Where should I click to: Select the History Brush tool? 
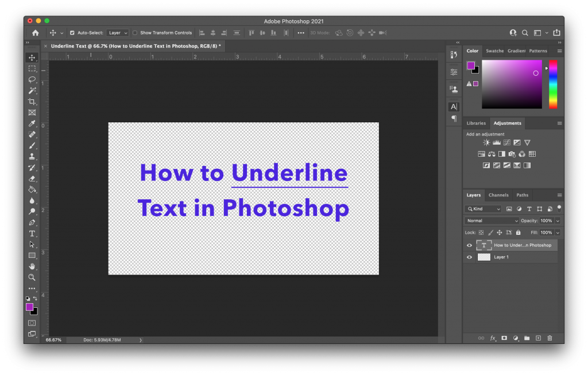pos(32,168)
